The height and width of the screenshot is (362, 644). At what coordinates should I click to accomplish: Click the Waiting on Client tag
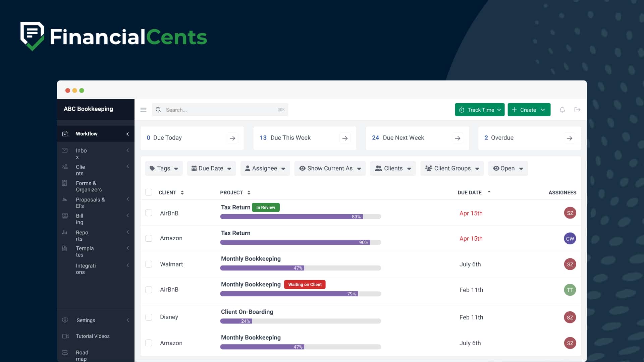(x=305, y=285)
